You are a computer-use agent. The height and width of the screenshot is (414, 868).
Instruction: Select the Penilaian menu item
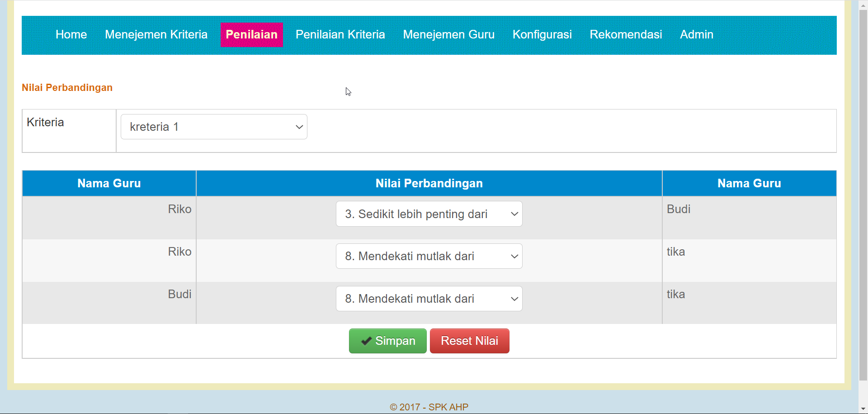pyautogui.click(x=251, y=34)
